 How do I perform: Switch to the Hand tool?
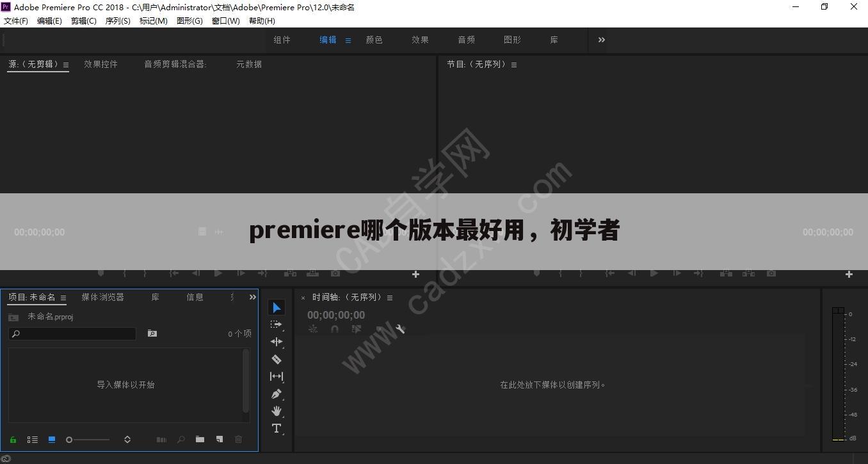click(x=277, y=411)
